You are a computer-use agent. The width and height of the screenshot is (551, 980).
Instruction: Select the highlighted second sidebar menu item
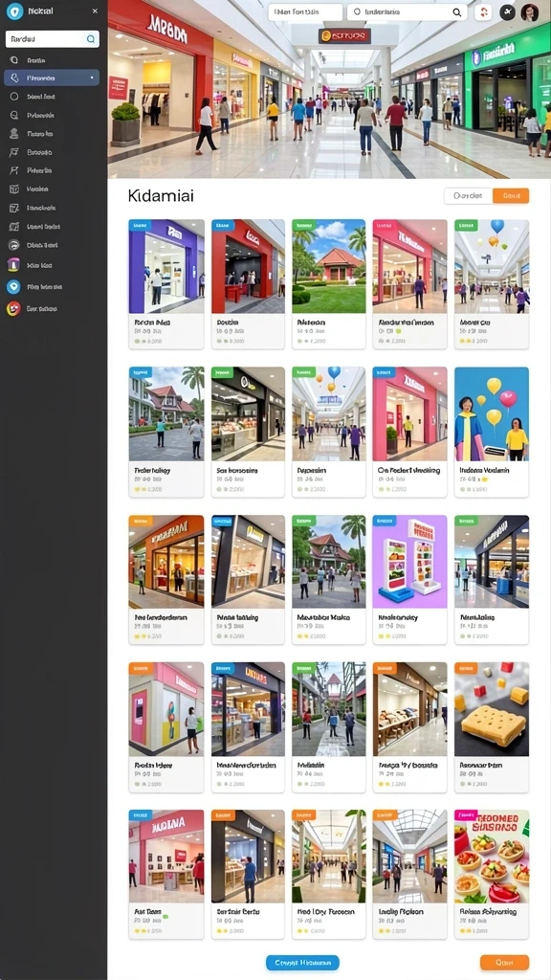[52, 78]
